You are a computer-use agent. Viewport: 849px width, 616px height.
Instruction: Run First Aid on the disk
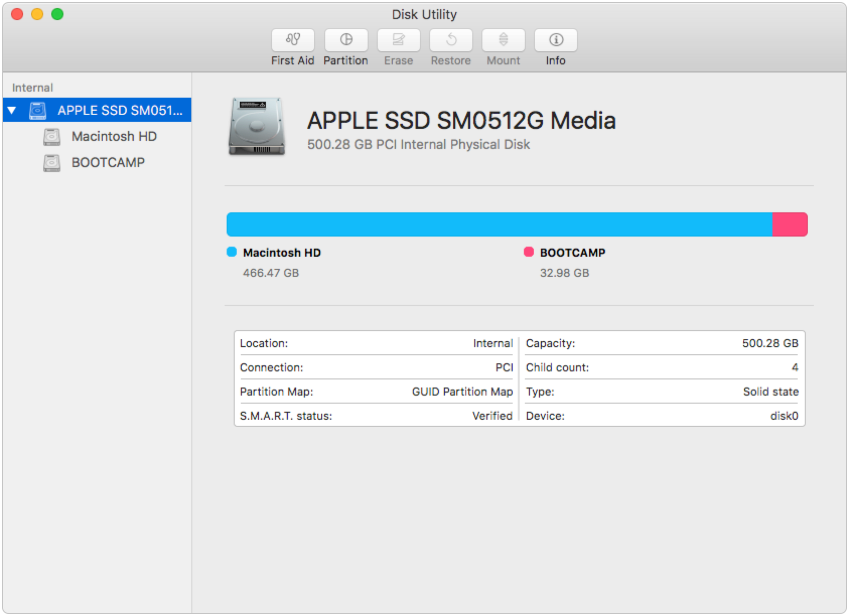[x=293, y=40]
